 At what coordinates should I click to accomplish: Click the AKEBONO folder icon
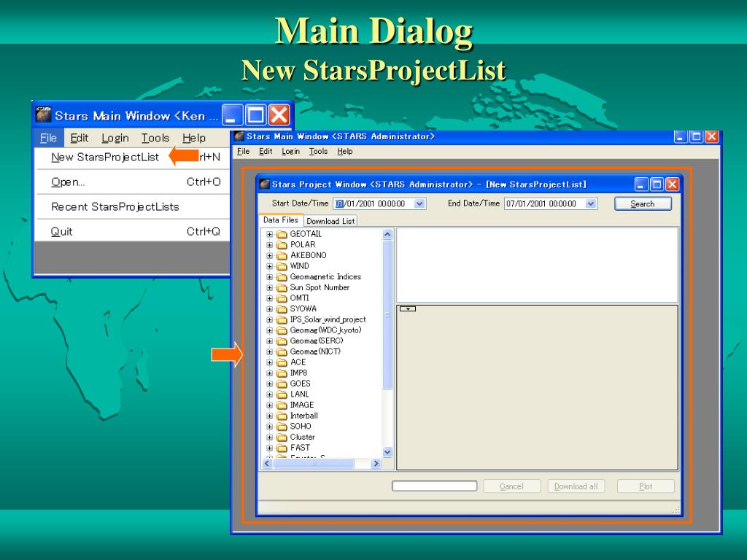tap(282, 255)
